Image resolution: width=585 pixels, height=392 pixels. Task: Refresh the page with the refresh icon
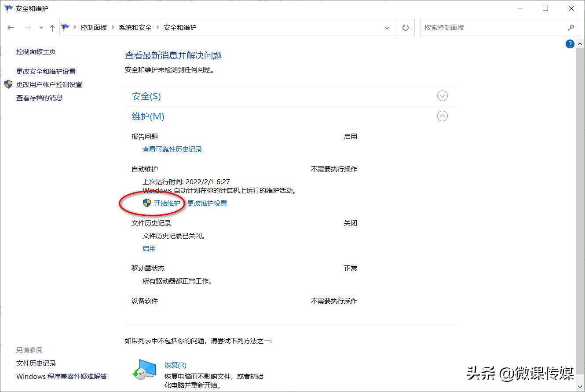click(405, 27)
